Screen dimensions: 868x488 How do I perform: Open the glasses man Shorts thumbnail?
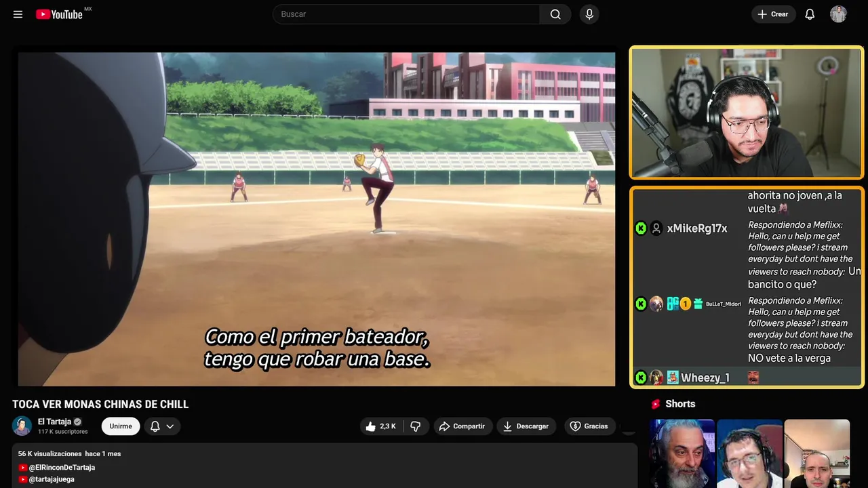click(749, 453)
